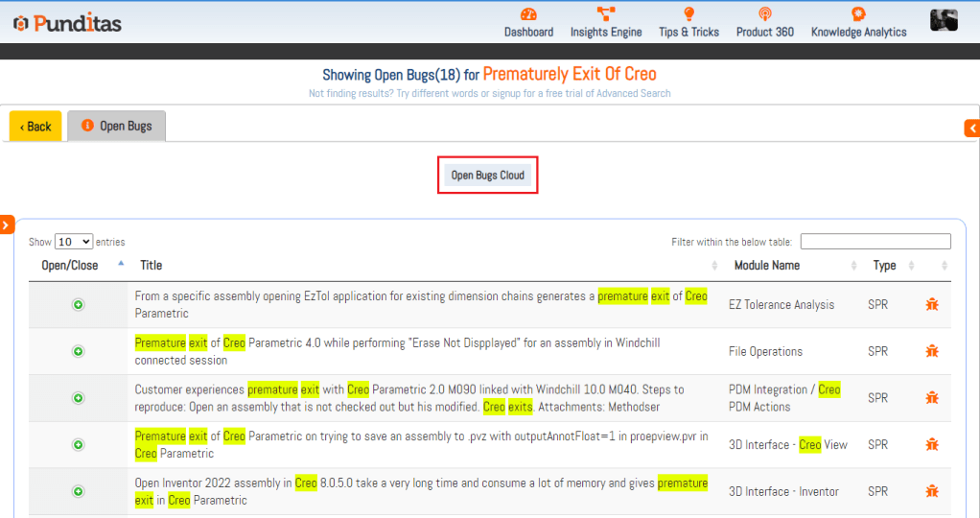Open Insights Engine icon in navbar
980x518 pixels.
pyautogui.click(x=606, y=14)
